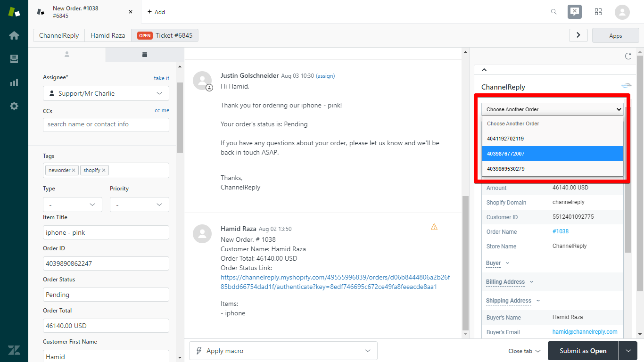
Task: Refresh the apps panel
Action: click(x=628, y=56)
